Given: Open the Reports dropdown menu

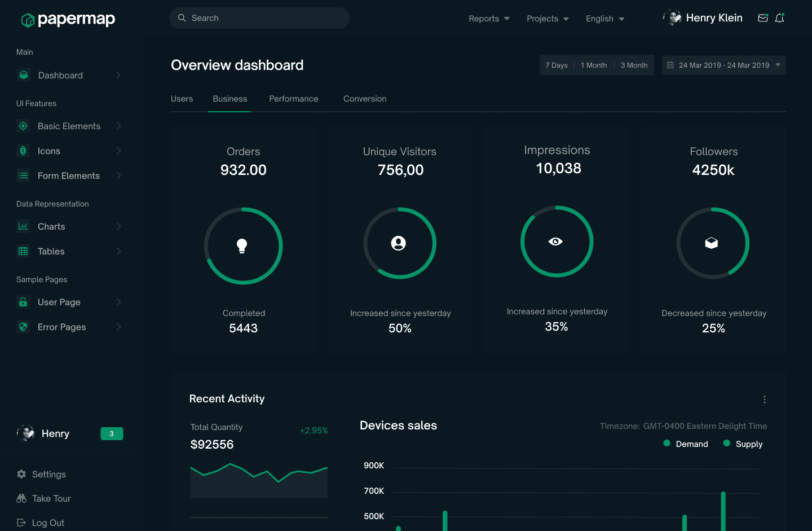Looking at the screenshot, I should pyautogui.click(x=489, y=19).
